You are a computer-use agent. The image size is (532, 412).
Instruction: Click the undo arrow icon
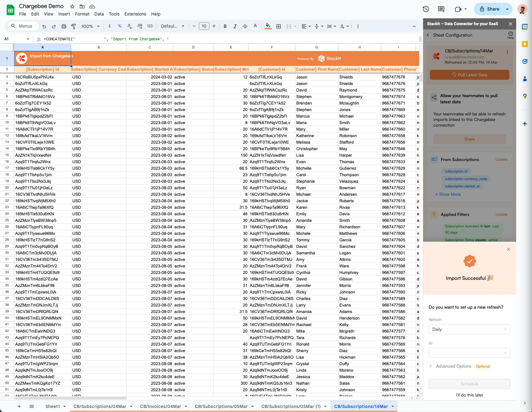(44, 26)
